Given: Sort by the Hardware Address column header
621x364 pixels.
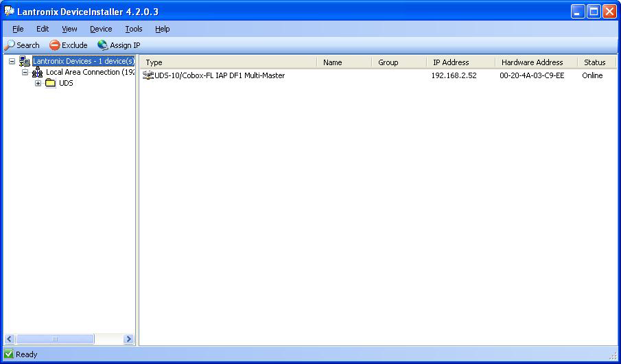Looking at the screenshot, I should [x=536, y=62].
